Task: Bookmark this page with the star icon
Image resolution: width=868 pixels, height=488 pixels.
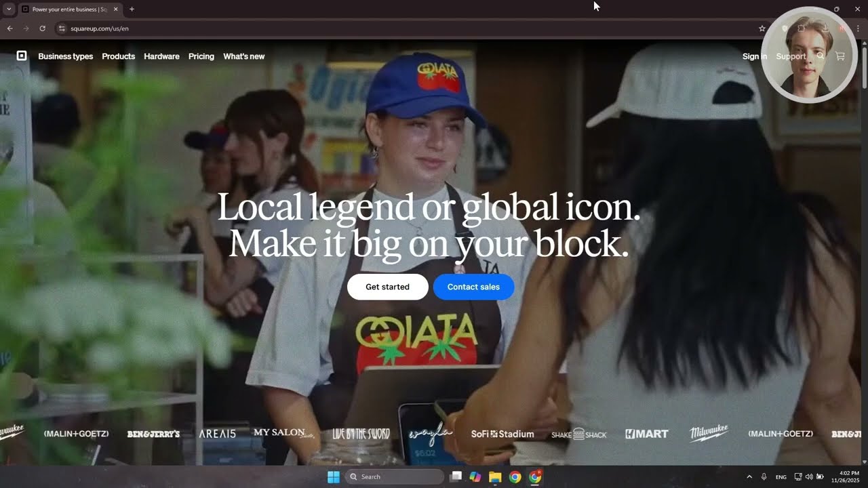Action: [762, 28]
